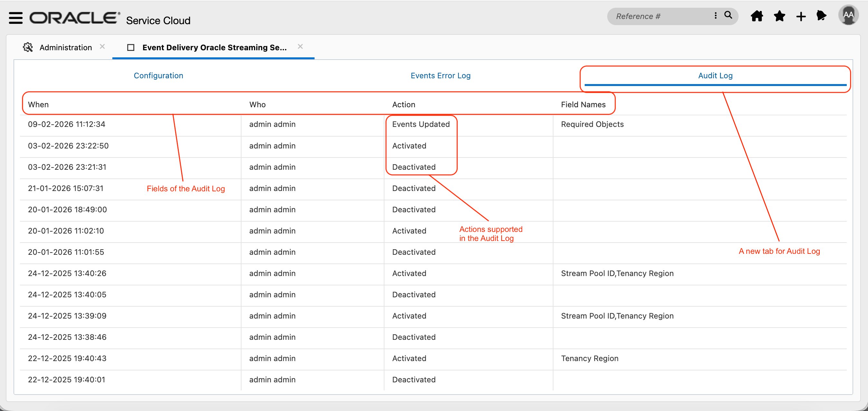This screenshot has width=868, height=411.
Task: Click the gear icon on the Administration tab
Action: click(x=28, y=47)
